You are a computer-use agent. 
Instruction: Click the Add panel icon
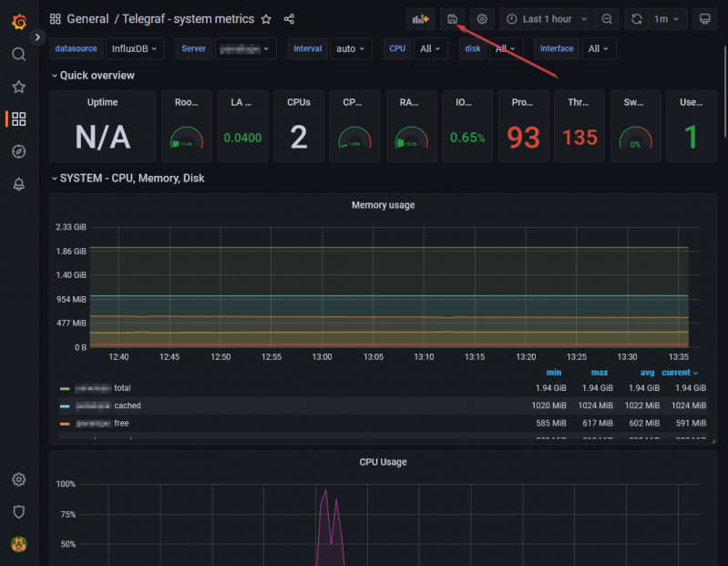[420, 19]
